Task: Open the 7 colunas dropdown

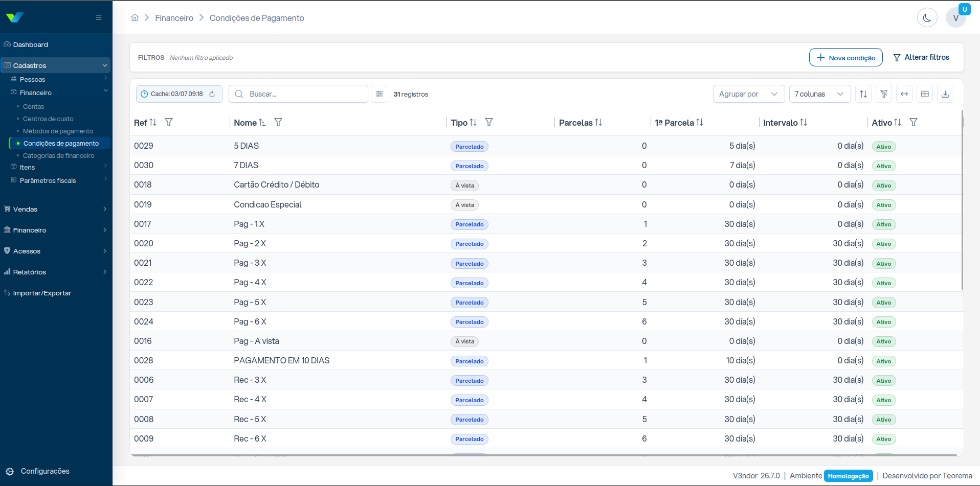Action: coord(820,94)
